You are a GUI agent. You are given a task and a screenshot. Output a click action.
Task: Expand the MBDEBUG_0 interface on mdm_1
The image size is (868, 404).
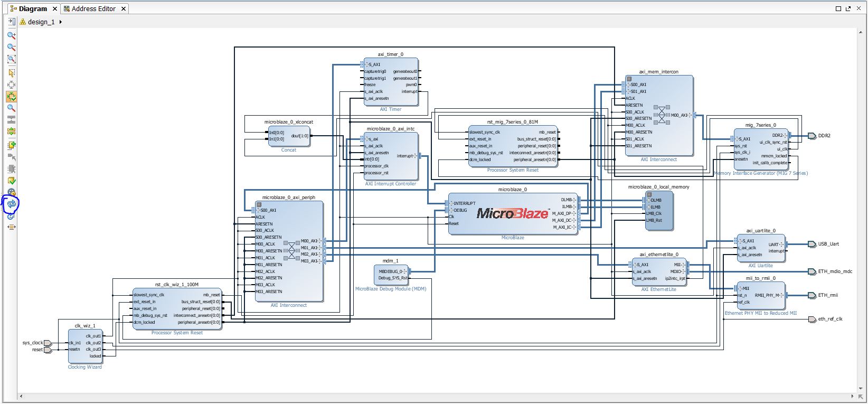405,271
